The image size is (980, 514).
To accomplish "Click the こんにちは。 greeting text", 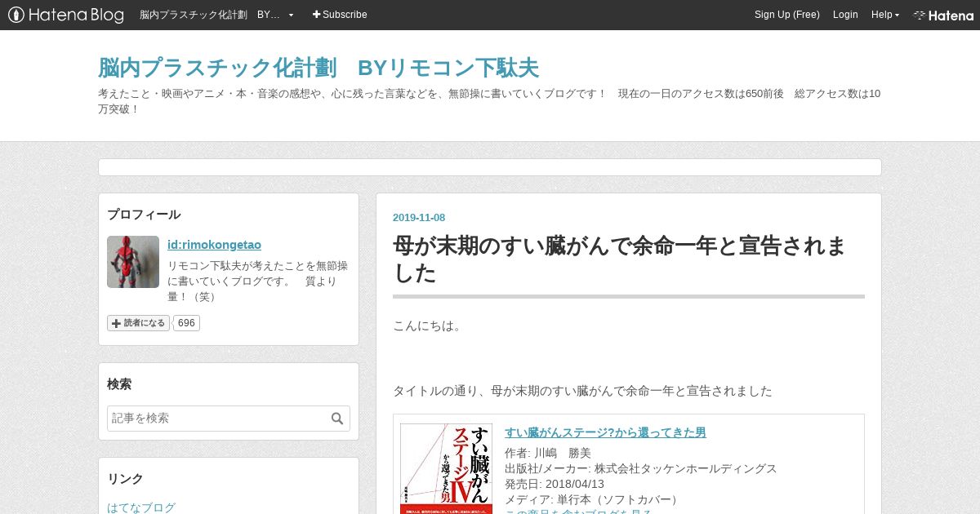I will pos(430,326).
